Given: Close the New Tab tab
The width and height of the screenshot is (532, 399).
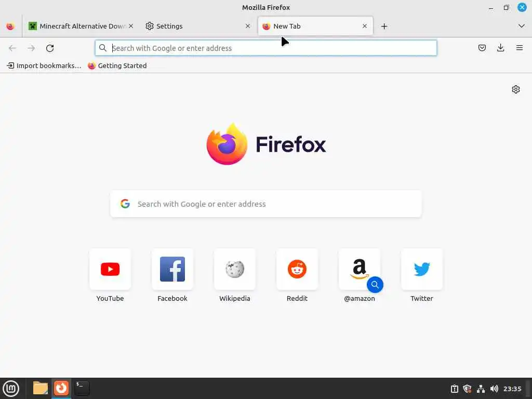Looking at the screenshot, I should pos(365,26).
